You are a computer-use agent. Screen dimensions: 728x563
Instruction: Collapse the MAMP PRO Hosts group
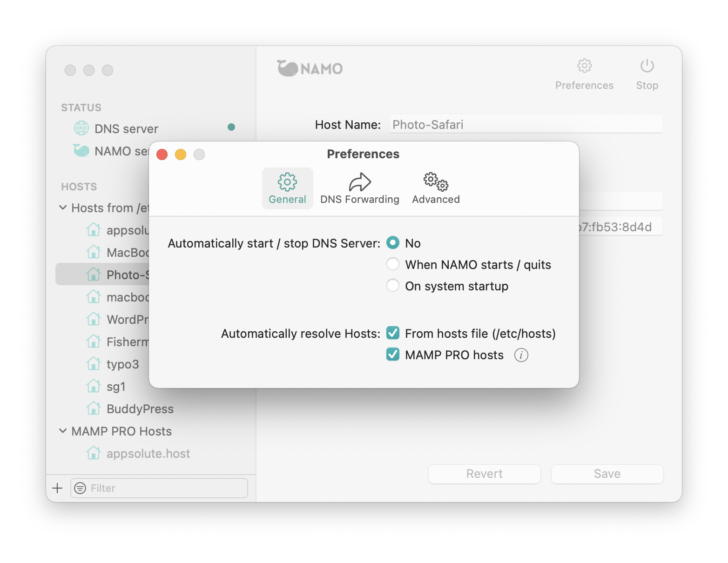click(63, 431)
